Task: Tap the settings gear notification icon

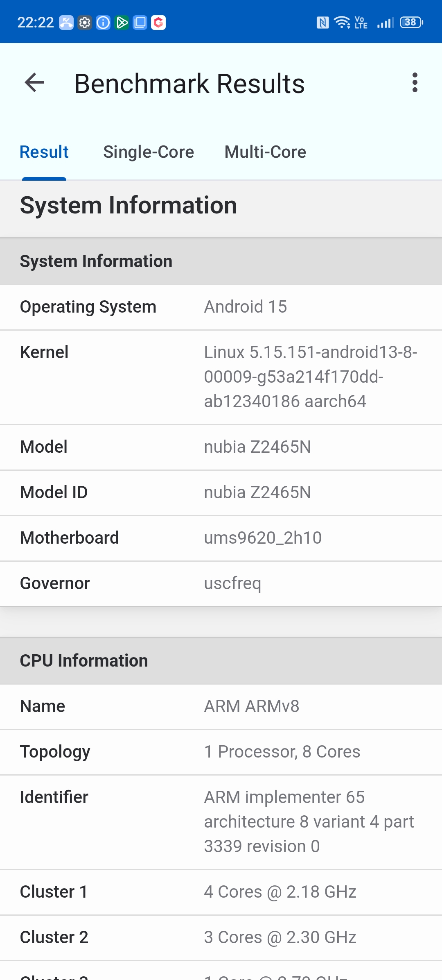Action: 85,23
